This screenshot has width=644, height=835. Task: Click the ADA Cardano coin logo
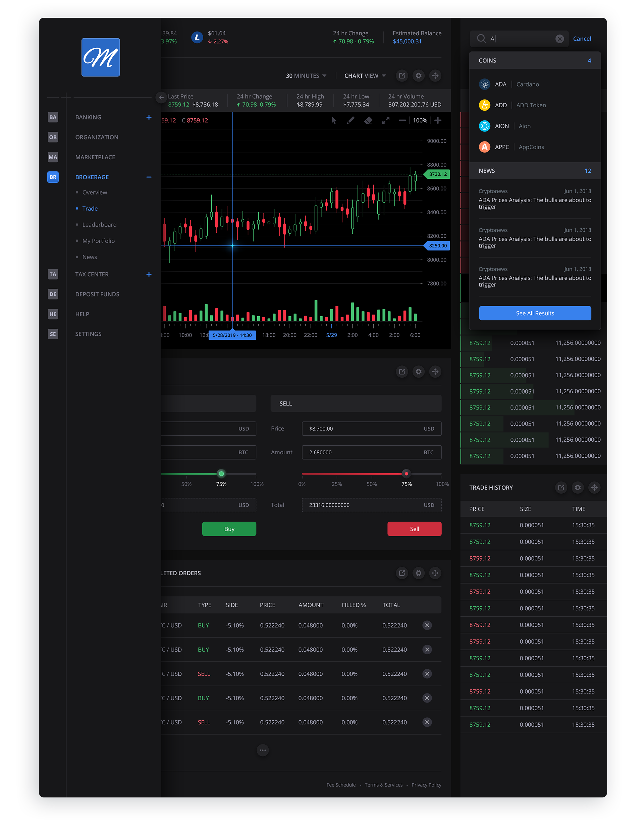click(485, 84)
